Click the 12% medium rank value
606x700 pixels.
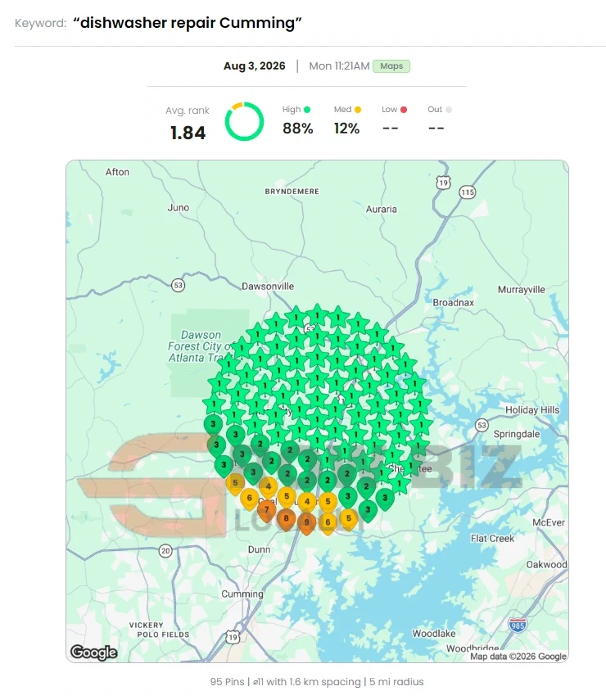pos(346,129)
